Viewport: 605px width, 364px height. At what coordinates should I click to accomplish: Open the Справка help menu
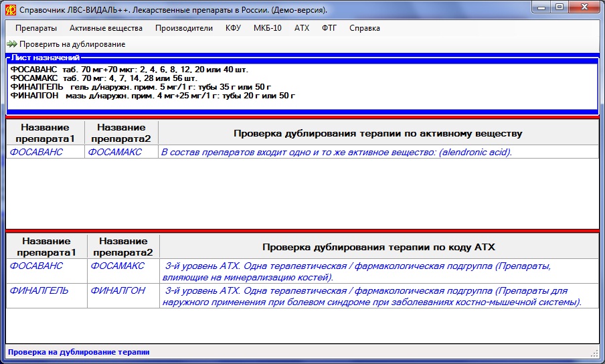point(365,28)
